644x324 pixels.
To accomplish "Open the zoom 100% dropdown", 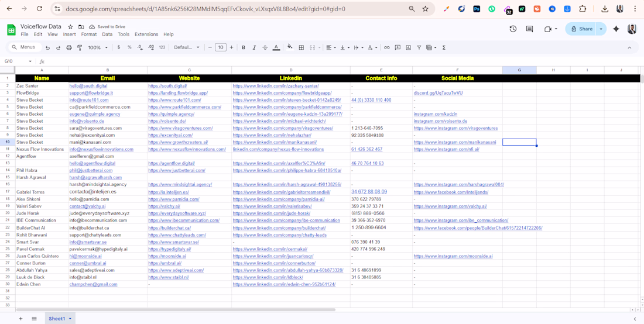I will point(98,47).
